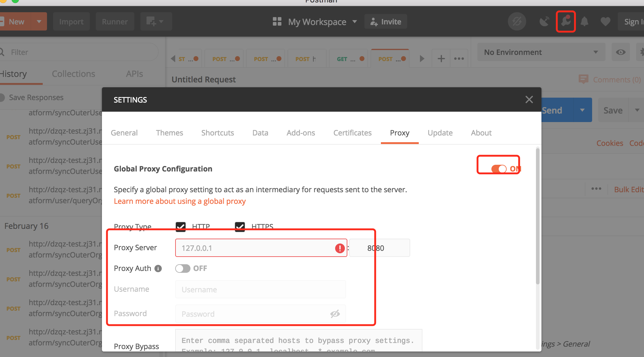Image resolution: width=644 pixels, height=357 pixels.
Task: Switch to the Certificates settings tab
Action: (353, 133)
